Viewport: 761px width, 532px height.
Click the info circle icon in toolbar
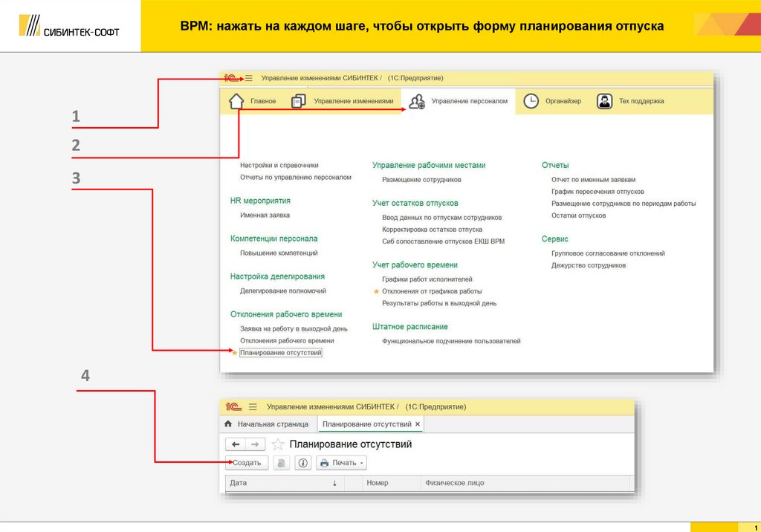tap(303, 463)
